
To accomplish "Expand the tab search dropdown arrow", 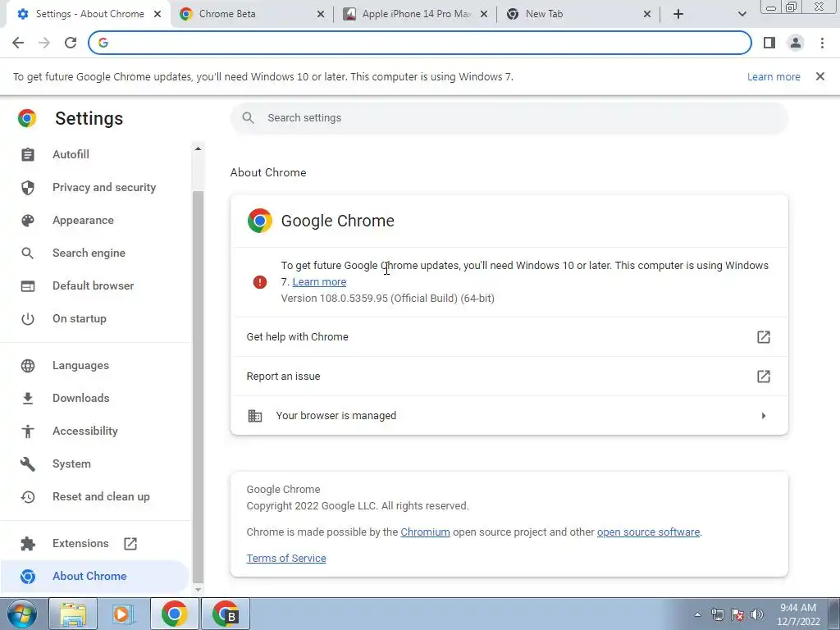I will (742, 14).
